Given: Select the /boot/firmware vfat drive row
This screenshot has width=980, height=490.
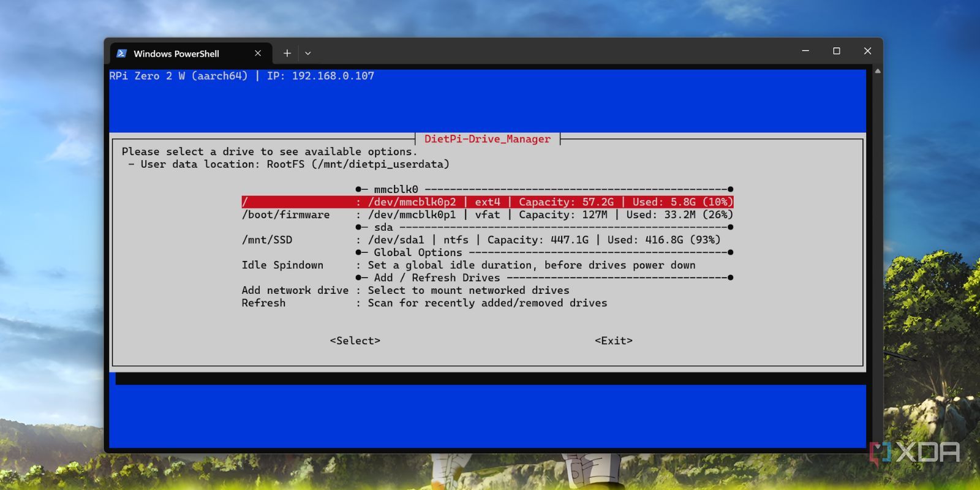Looking at the screenshot, I should tap(488, 215).
